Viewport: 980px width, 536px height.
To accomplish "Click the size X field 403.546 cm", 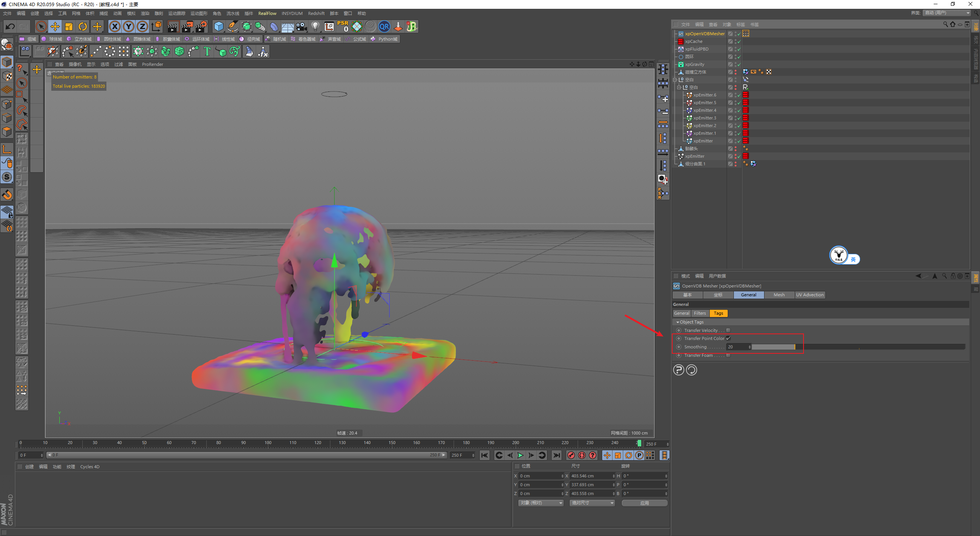I will click(x=592, y=476).
